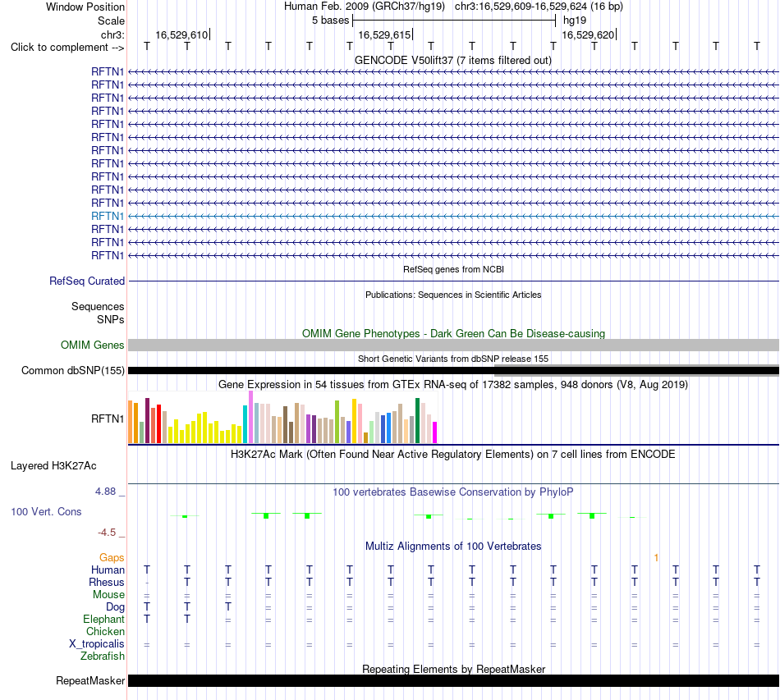Select the 'Rhesus' alignment row label
780x700 pixels.
[107, 582]
